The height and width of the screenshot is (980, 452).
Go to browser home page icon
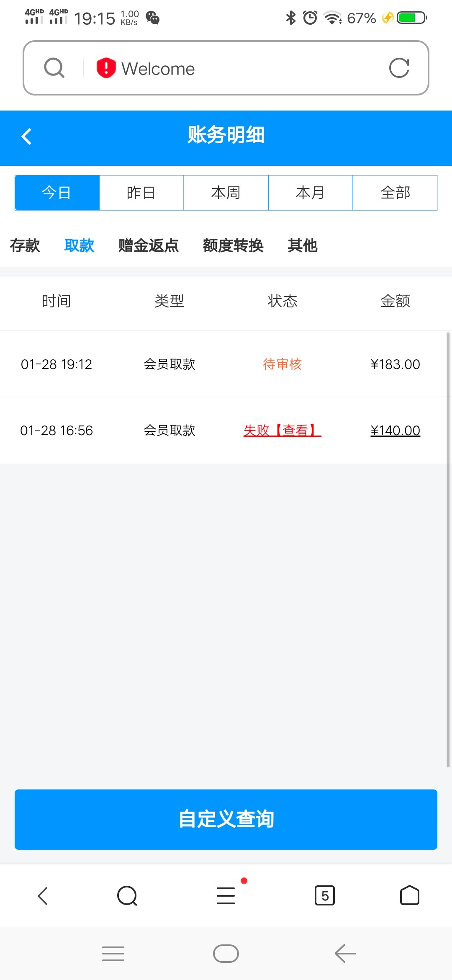pos(409,896)
